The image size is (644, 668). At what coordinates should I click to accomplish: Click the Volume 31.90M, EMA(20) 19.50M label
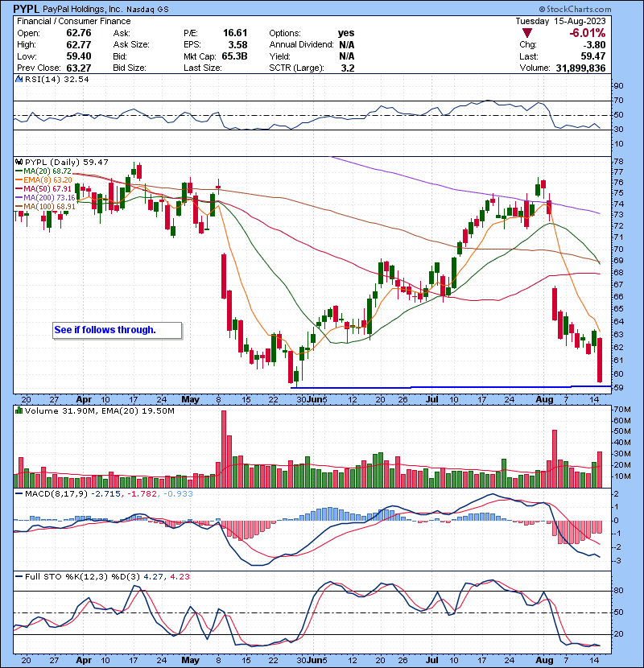tap(99, 411)
